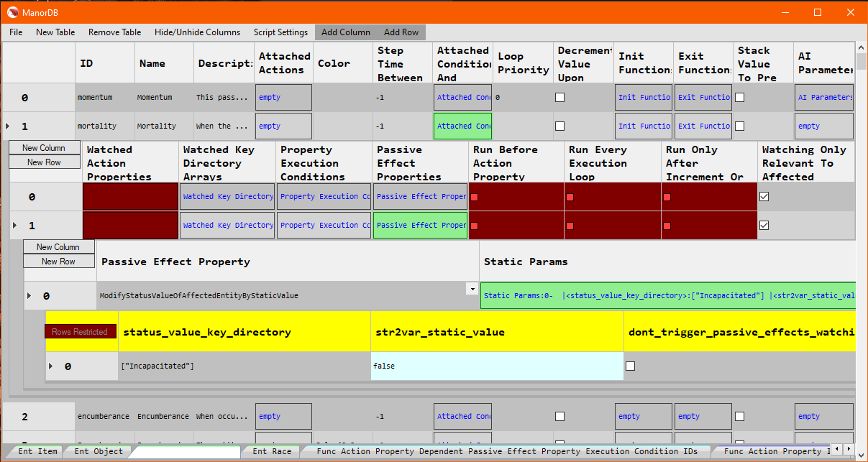Switch to the Ent Race tab
Screen dimensions: 868x462
(272, 451)
